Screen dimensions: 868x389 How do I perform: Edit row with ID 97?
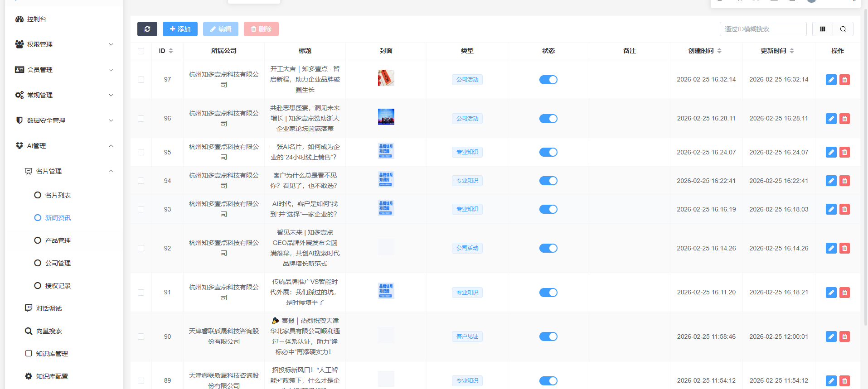point(831,80)
